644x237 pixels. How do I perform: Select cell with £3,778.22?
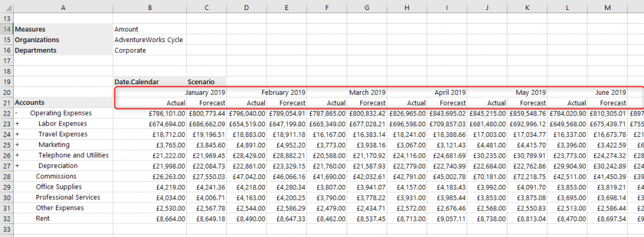click(x=367, y=197)
